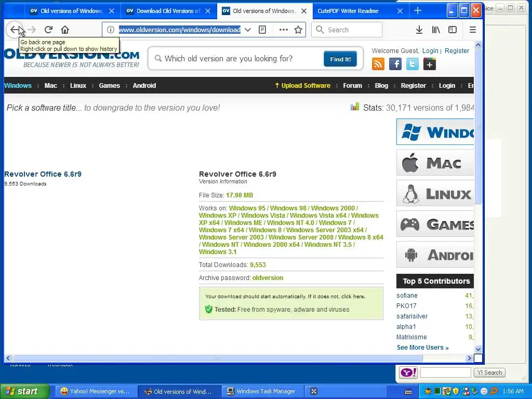The width and height of the screenshot is (532, 399).
Task: Open contributor sofiane's profile
Action: coord(407,296)
